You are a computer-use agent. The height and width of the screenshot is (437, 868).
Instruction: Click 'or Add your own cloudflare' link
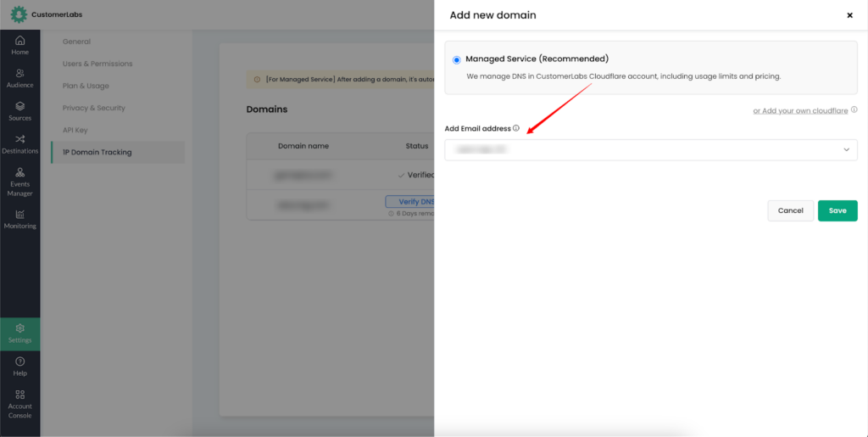(800, 111)
